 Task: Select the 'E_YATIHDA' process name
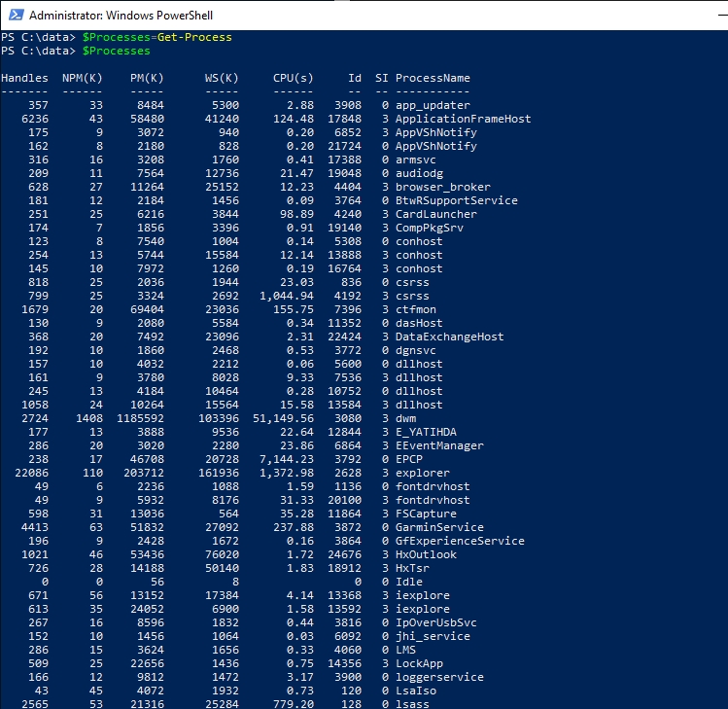click(426, 432)
